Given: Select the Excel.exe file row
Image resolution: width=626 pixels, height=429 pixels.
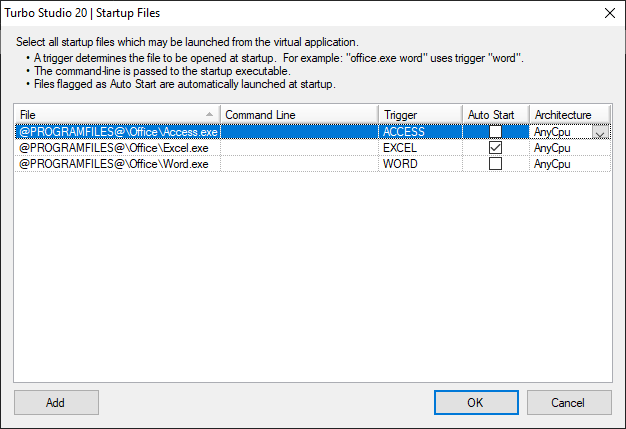Looking at the screenshot, I should [x=114, y=148].
